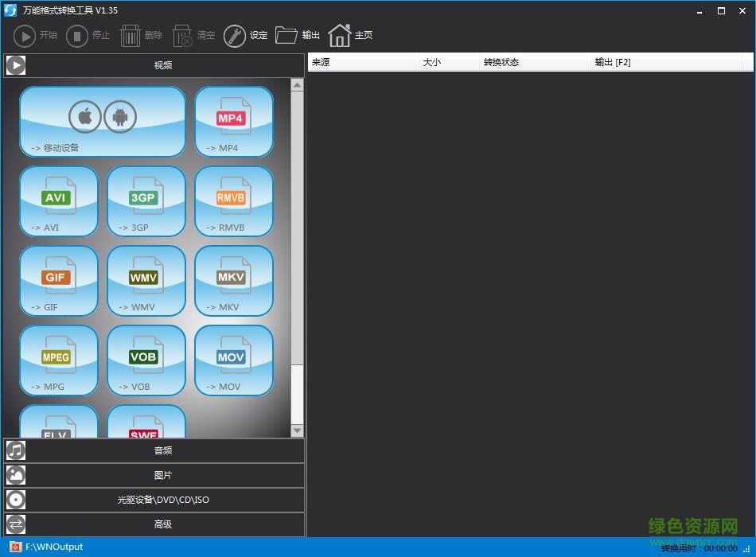Open the Output (输出) folder icon
Viewport: 756px width, 557px height.
click(x=286, y=36)
